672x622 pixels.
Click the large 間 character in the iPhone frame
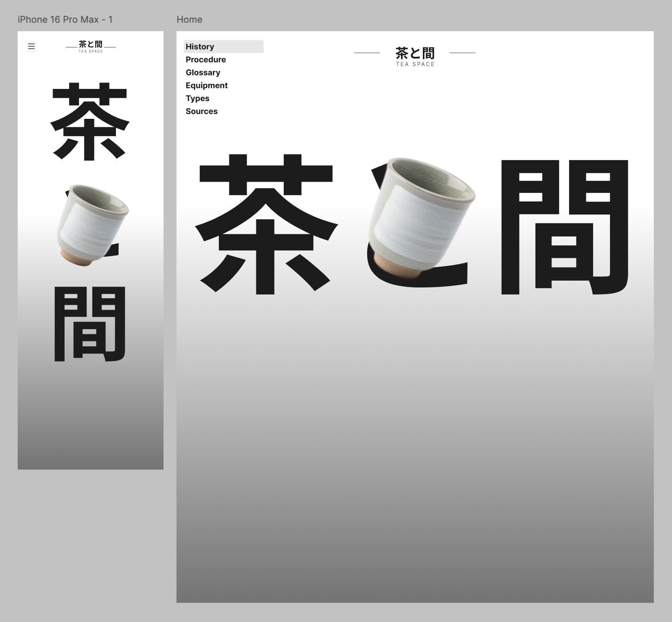pos(90,324)
